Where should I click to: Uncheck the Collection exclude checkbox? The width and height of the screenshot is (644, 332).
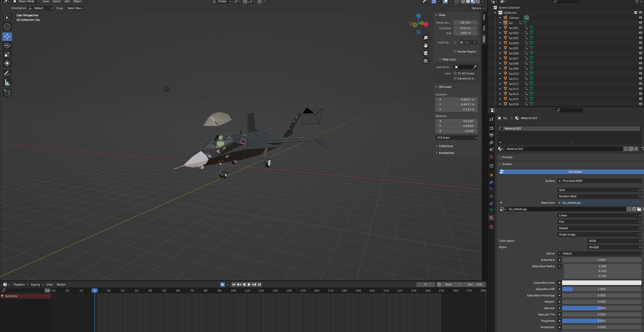coord(636,12)
